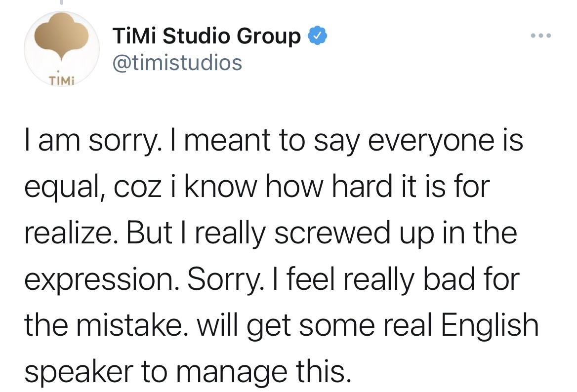Click the gold tree logo in avatar

coord(61,41)
